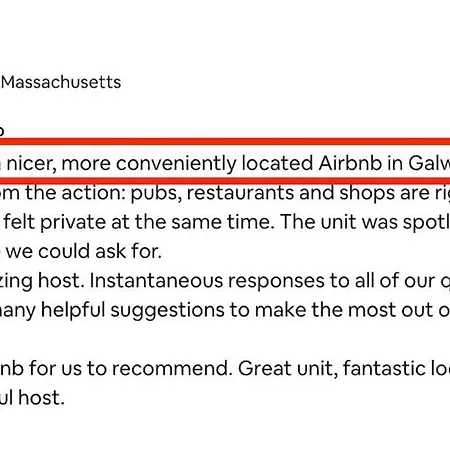Click the word conveniently in highlighted line
Screen dimensions: 450x450
pos(176,164)
